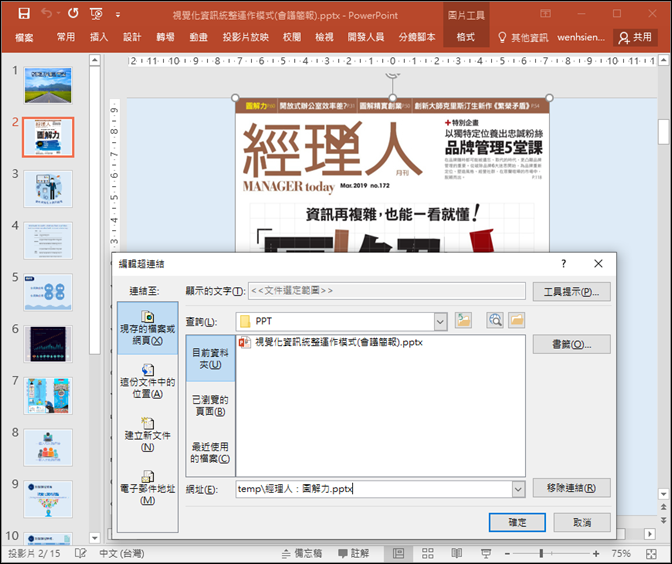Open the 分鏡腳本 ribbon tab
This screenshot has width=672, height=564.
coord(417,37)
